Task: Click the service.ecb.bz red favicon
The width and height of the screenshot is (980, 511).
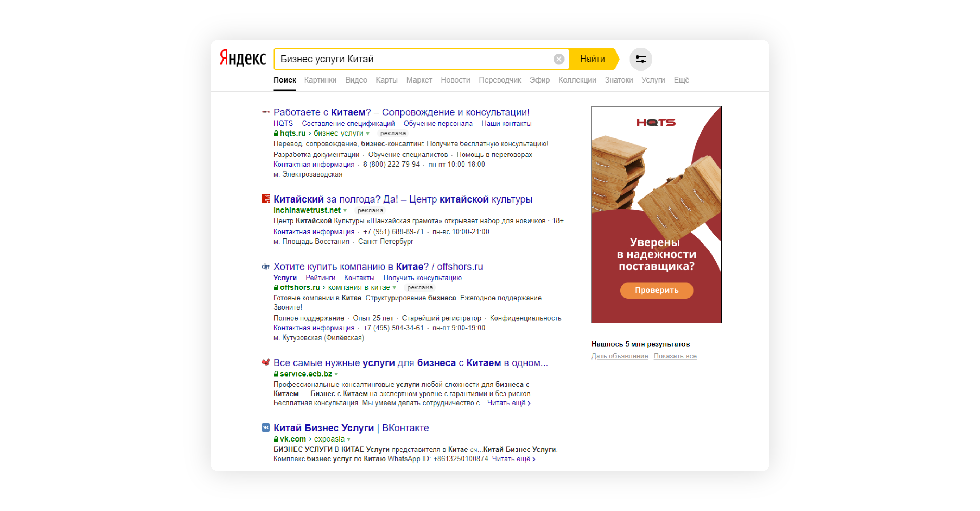Action: 265,362
